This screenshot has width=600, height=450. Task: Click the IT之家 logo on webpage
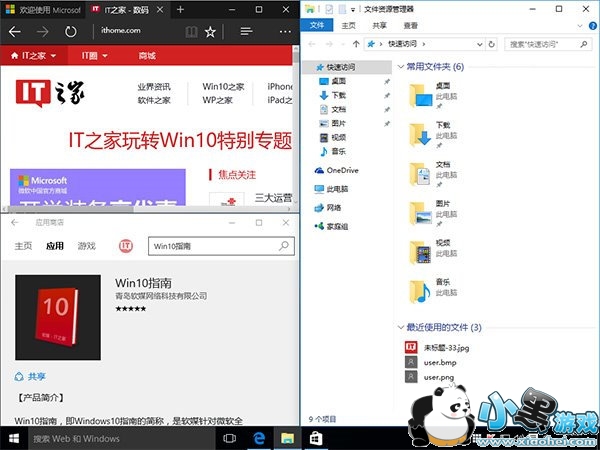click(x=50, y=93)
